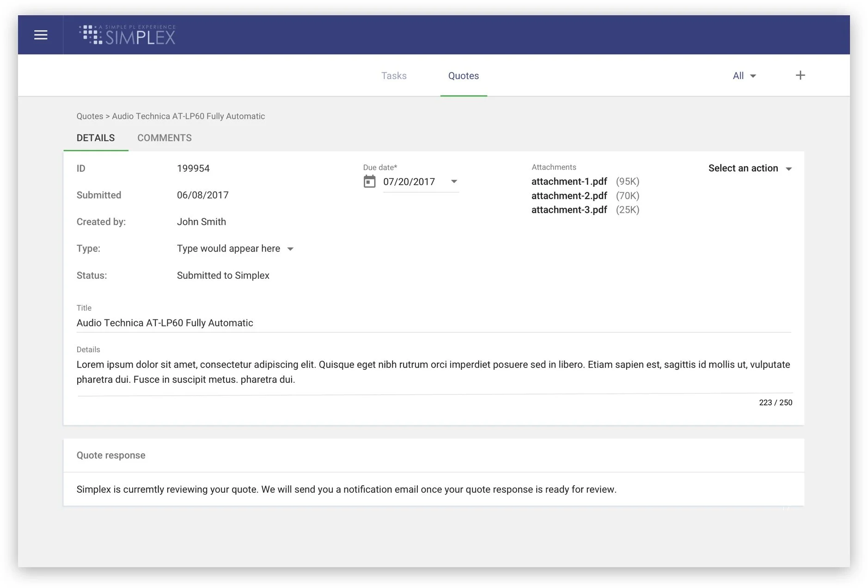Expand the Due date dropdown arrow
The image size is (868, 588).
454,182
